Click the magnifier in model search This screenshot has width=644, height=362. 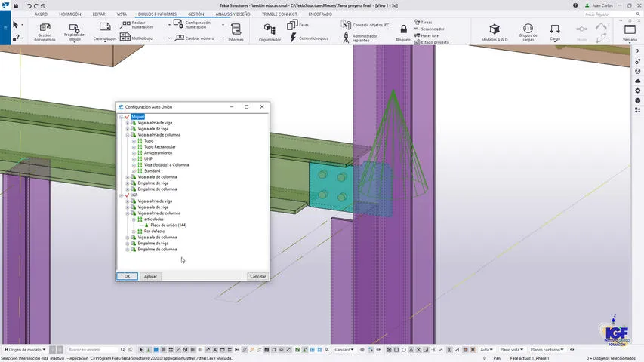(122, 350)
